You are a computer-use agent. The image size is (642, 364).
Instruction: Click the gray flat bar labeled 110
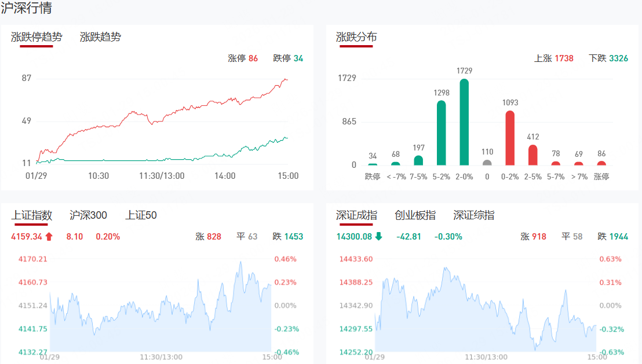click(x=487, y=163)
